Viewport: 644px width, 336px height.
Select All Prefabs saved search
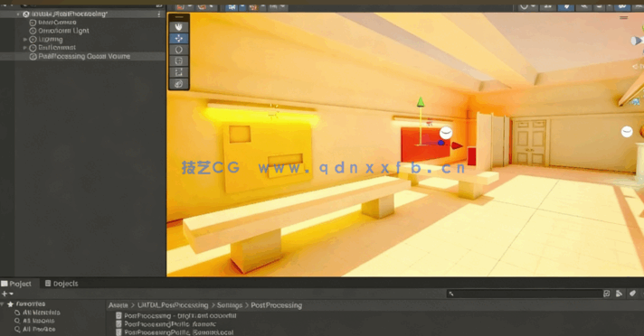(x=35, y=329)
